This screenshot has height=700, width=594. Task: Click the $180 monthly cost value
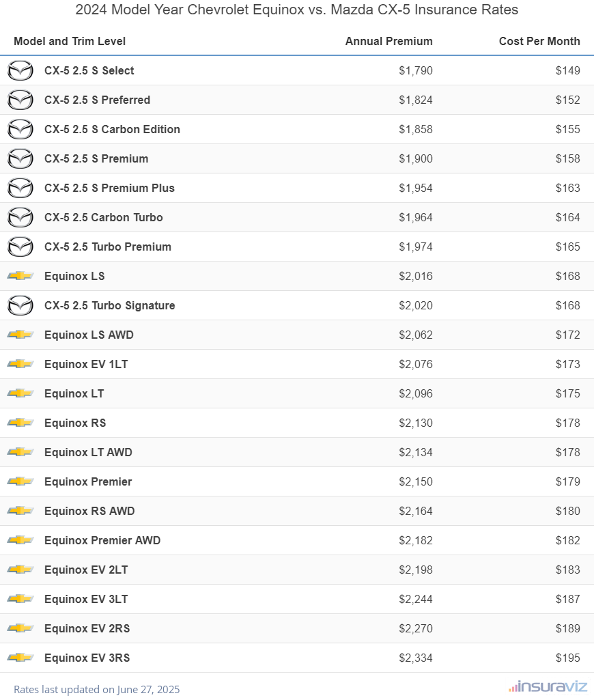point(567,511)
